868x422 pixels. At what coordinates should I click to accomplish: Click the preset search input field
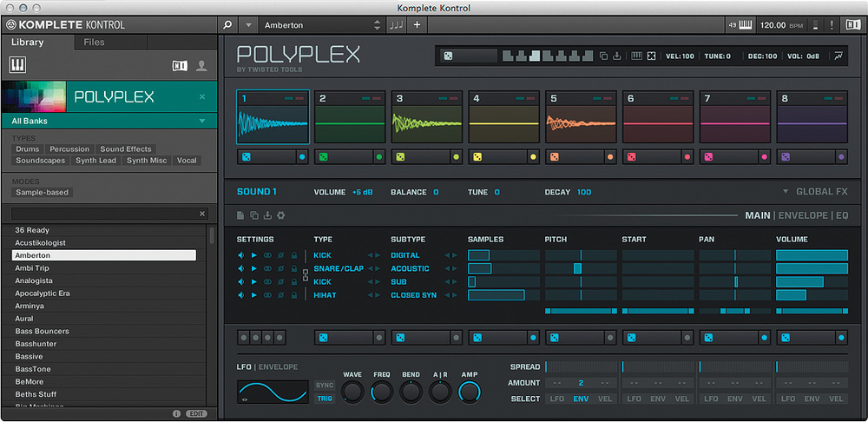pos(108,214)
